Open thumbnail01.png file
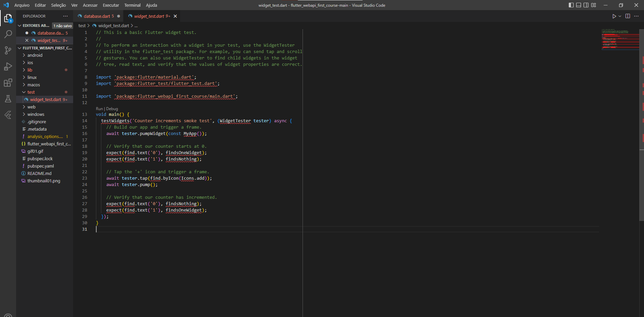Screen dimensions: 644x317 45,181
